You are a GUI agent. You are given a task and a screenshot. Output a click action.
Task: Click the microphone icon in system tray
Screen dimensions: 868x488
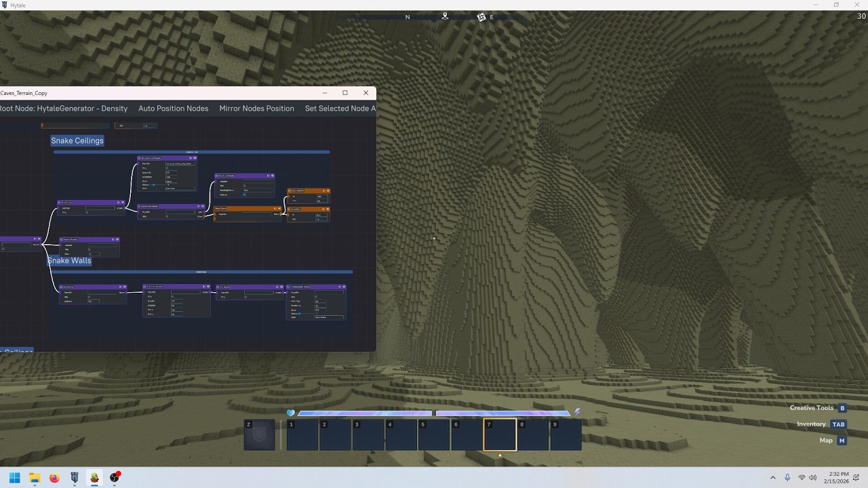click(x=787, y=478)
